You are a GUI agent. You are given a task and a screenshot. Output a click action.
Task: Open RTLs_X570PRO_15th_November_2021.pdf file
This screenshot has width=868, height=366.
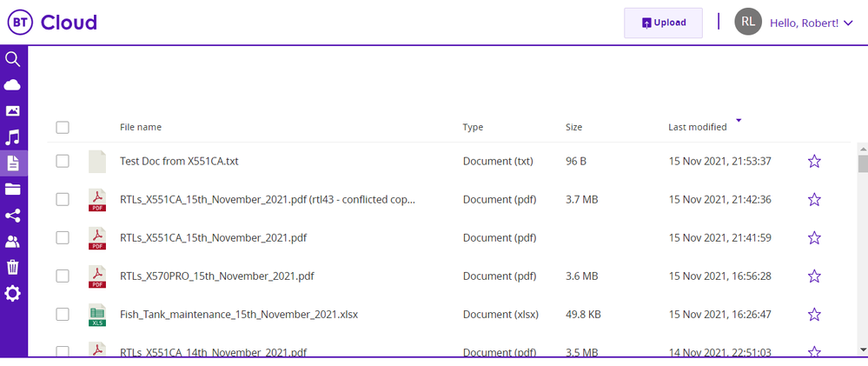click(216, 276)
